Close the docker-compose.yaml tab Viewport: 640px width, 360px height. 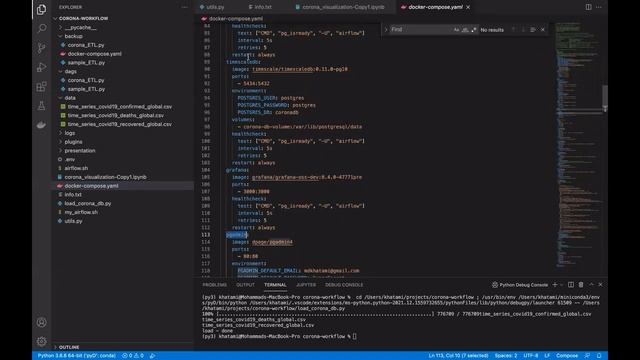pyautogui.click(x=468, y=7)
